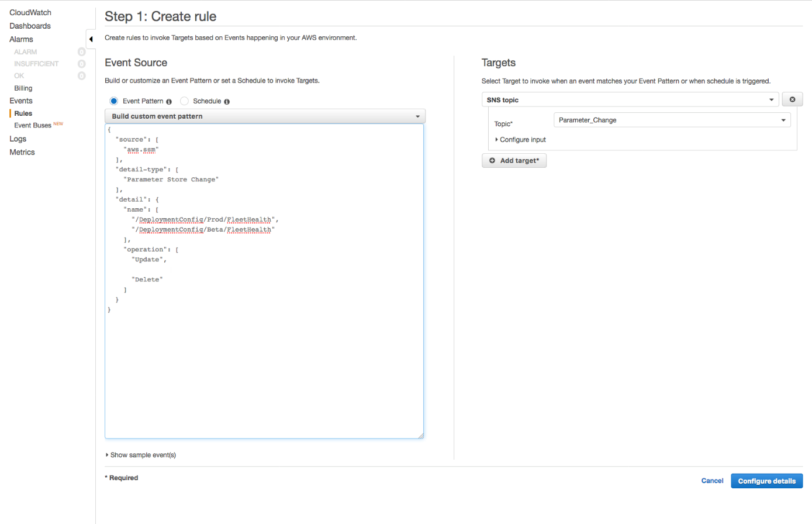Show alarms in OK state

pos(19,76)
